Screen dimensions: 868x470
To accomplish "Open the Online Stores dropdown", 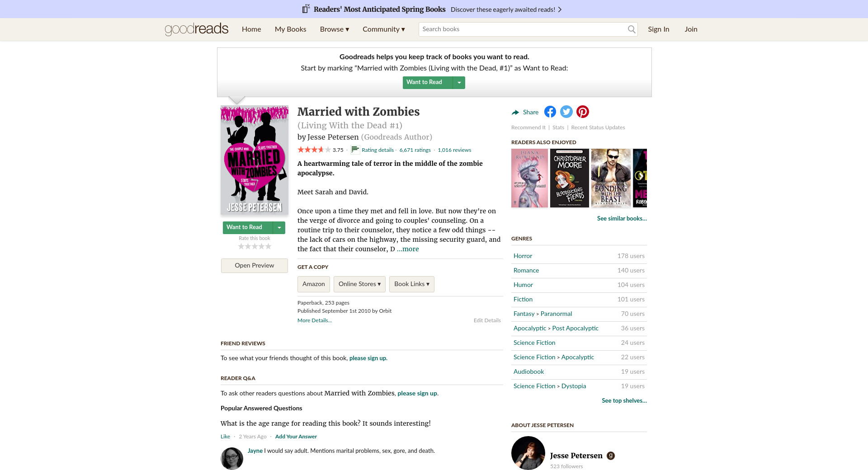I will (x=359, y=284).
